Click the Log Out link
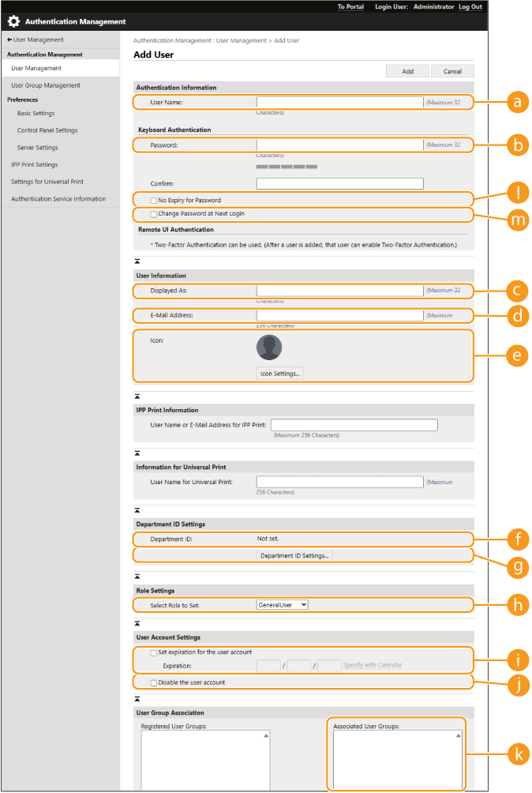Screen dimensions: 532x793 (x=470, y=6)
